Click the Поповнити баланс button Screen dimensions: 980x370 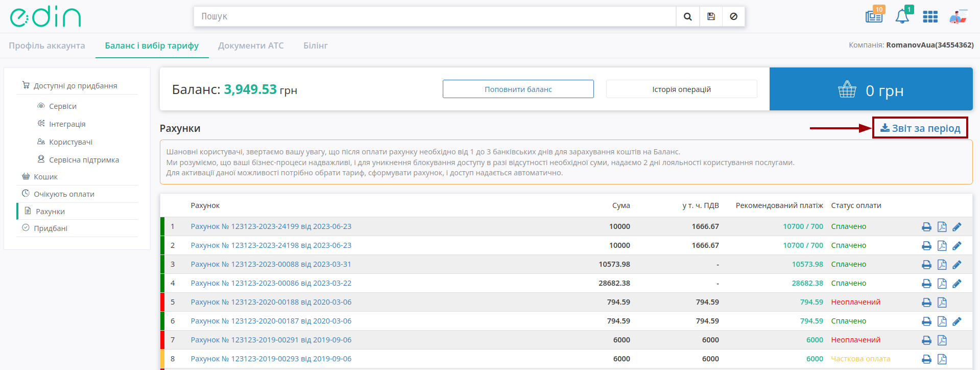pos(518,89)
